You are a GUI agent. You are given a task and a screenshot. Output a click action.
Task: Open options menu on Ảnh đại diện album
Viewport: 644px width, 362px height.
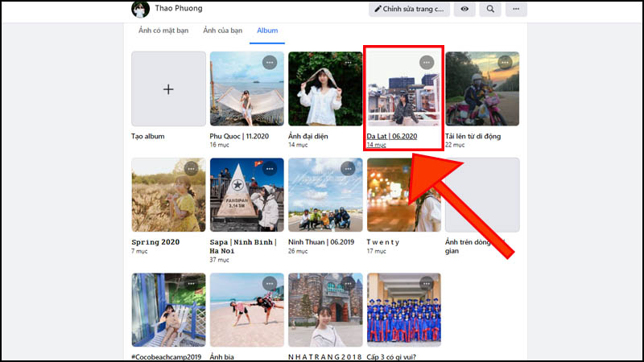[348, 63]
